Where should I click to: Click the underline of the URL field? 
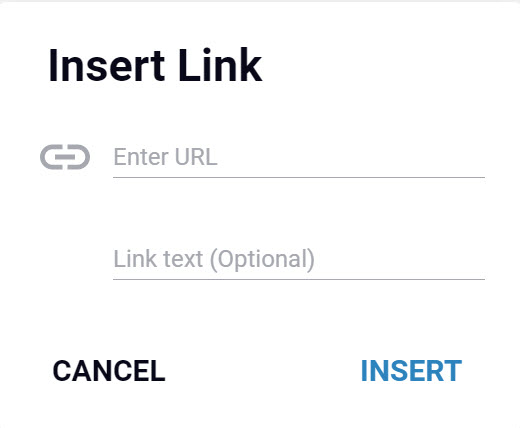pos(299,178)
